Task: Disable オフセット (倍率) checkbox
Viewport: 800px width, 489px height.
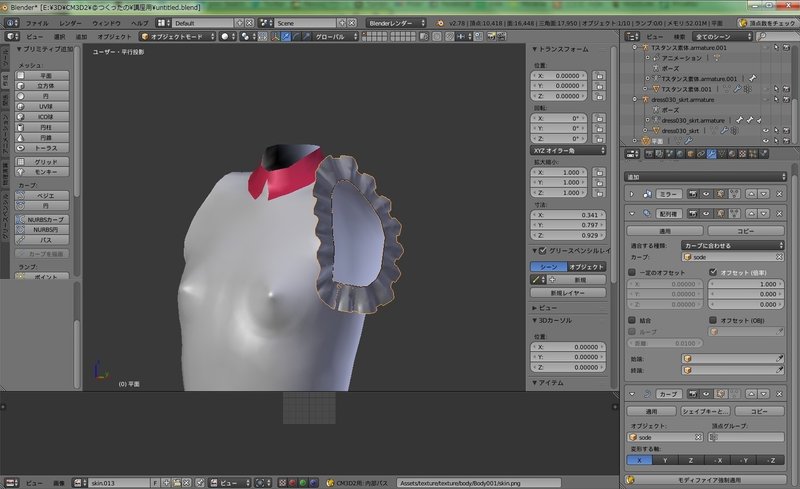Action: tap(713, 272)
